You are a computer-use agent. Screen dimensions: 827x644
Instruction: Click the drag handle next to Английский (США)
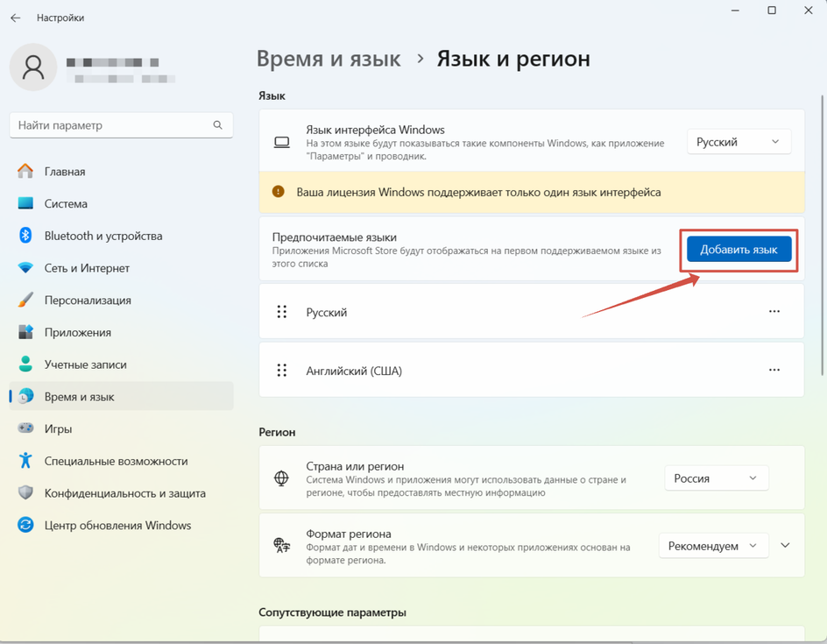point(282,371)
